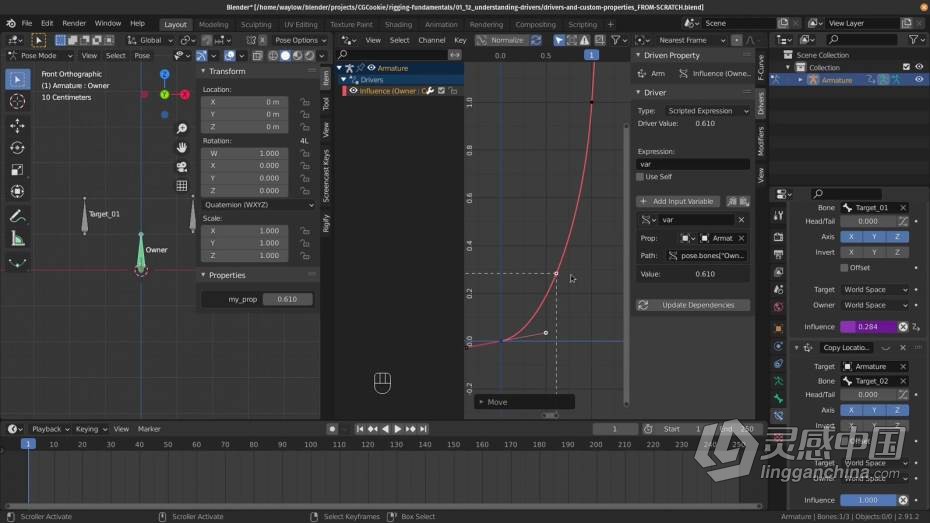Image resolution: width=930 pixels, height=523 pixels.
Task: Click the wrench modifier icon on Influence driver
Action: click(x=430, y=91)
